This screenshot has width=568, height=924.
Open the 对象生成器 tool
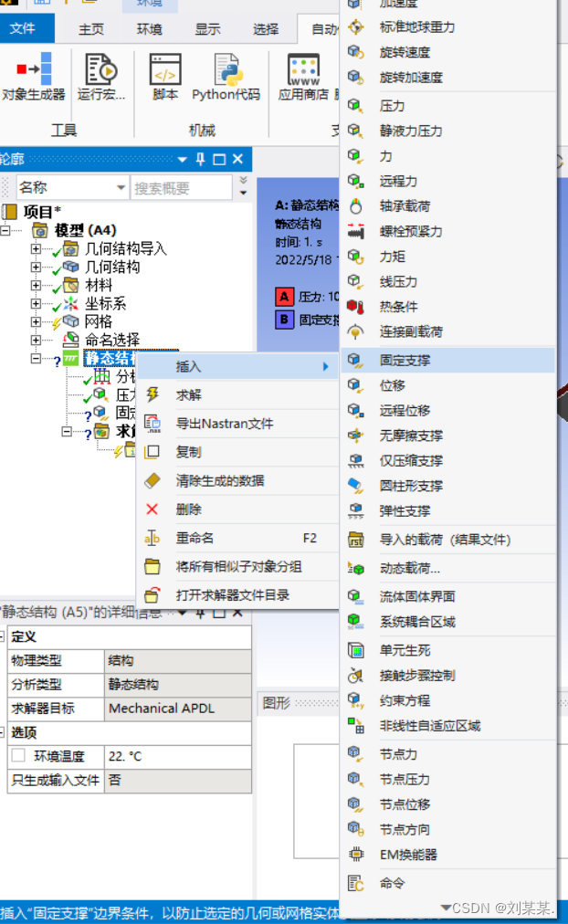[x=34, y=77]
